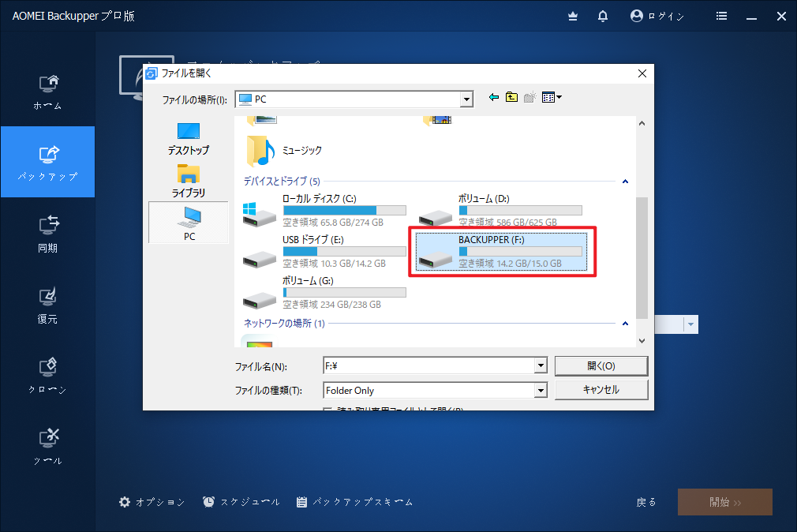The image size is (797, 532).
Task: Select Library (ライブラリ) in places bar
Action: pos(189,181)
